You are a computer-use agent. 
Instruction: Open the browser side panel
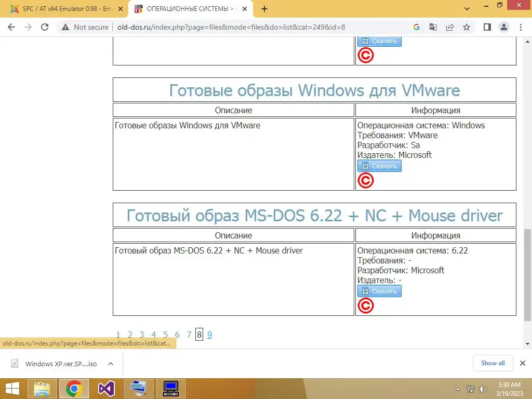tap(487, 27)
